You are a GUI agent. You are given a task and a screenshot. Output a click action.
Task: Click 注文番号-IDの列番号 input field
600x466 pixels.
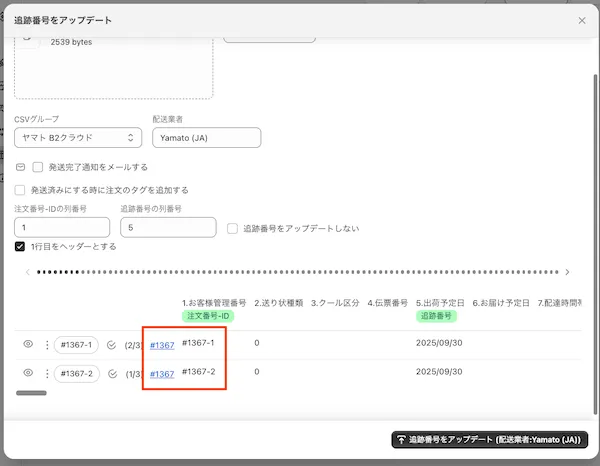tap(60, 228)
